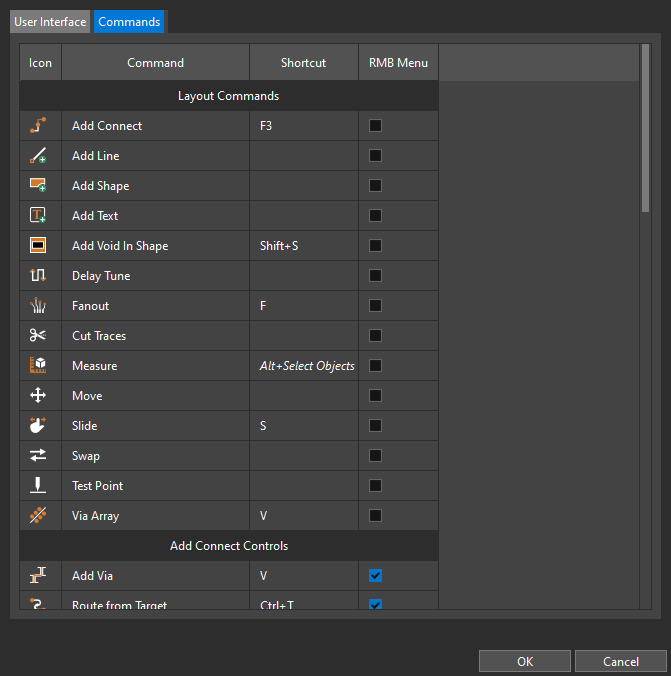Image resolution: width=671 pixels, height=676 pixels.
Task: Click the Add Shape icon
Action: pos(38,185)
